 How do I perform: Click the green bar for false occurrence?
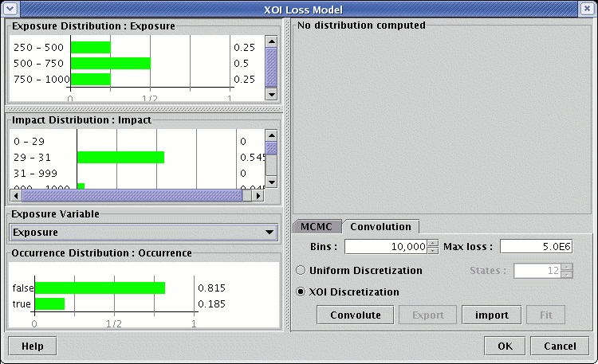[x=100, y=288]
